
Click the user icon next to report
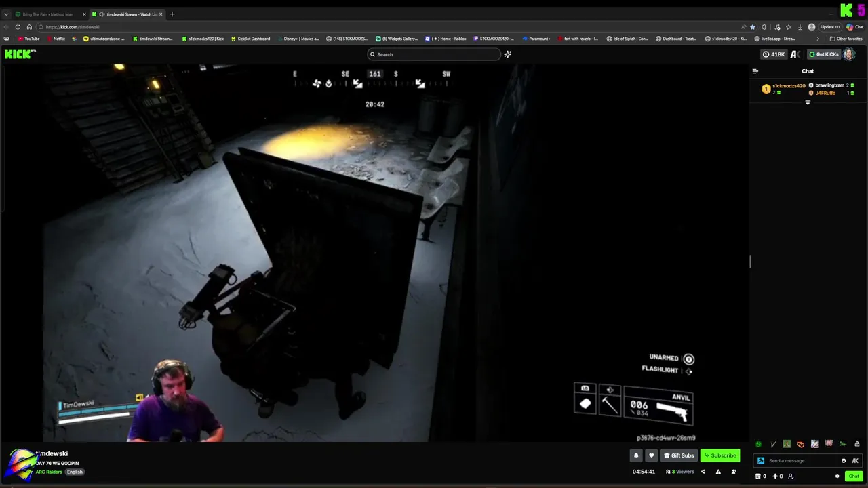(734, 472)
